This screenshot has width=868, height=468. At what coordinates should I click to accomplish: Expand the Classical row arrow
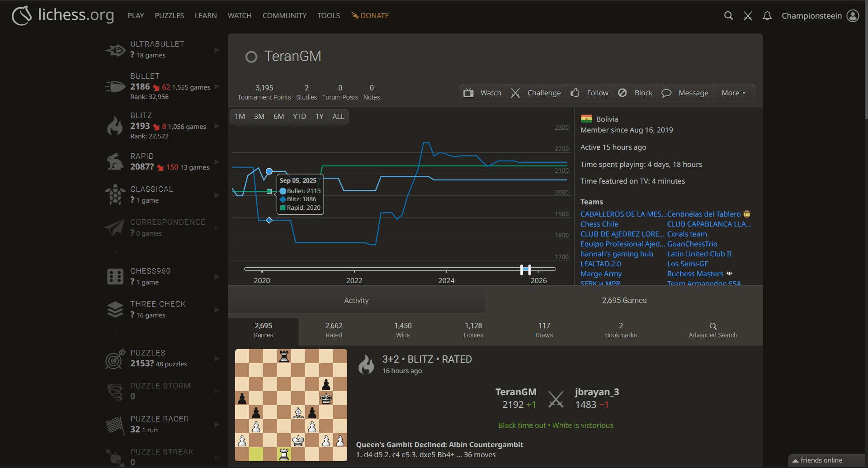[x=217, y=195]
